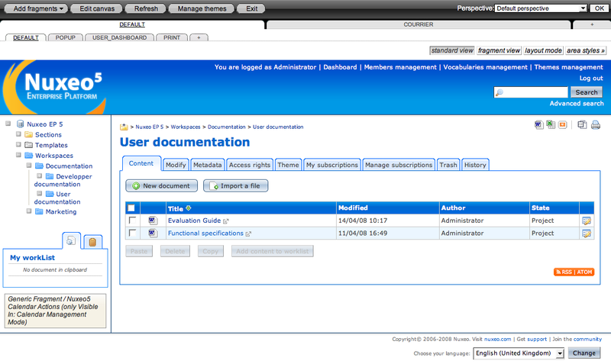Click the Calendar Actions generic fragment box
Image resolution: width=611 pixels, height=364 pixels.
pyautogui.click(x=55, y=311)
